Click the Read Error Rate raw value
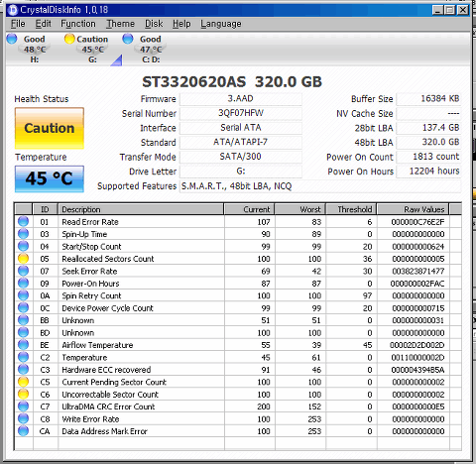This screenshot has height=464, width=476. pos(417,222)
